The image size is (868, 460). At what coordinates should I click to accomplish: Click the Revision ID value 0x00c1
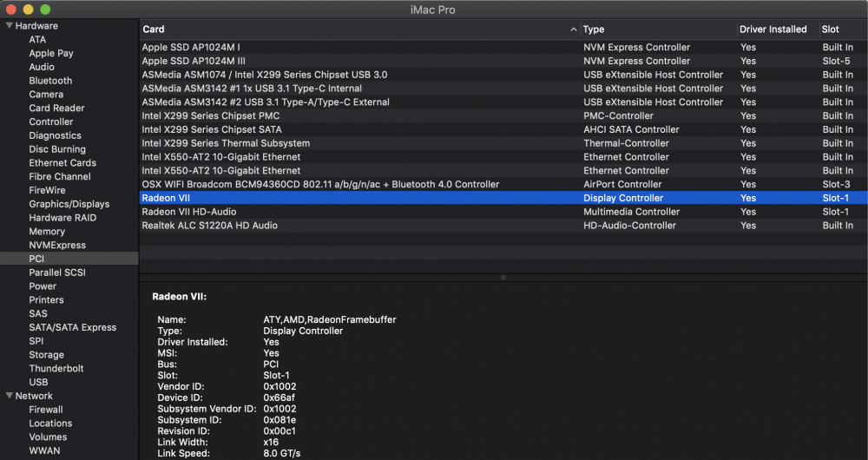tap(279, 430)
